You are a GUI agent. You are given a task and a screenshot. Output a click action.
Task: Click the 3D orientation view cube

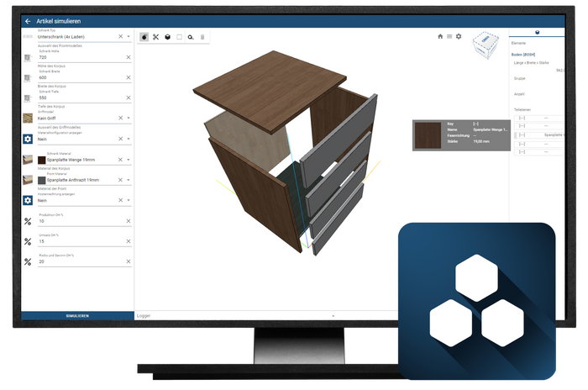tap(486, 45)
